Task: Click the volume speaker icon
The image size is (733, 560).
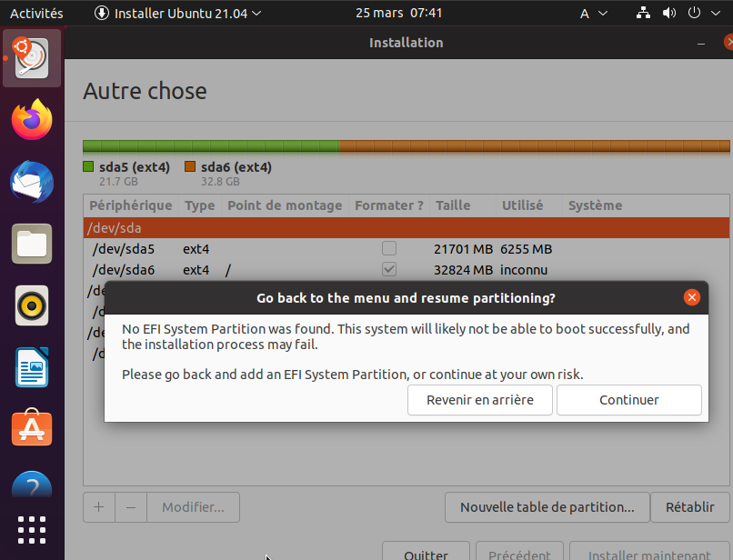Action: [x=669, y=13]
